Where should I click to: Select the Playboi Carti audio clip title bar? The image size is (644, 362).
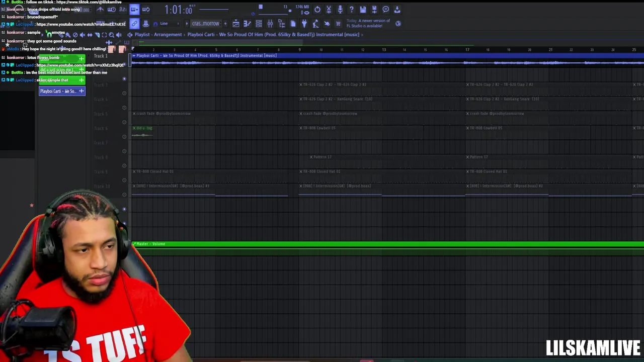(387, 55)
